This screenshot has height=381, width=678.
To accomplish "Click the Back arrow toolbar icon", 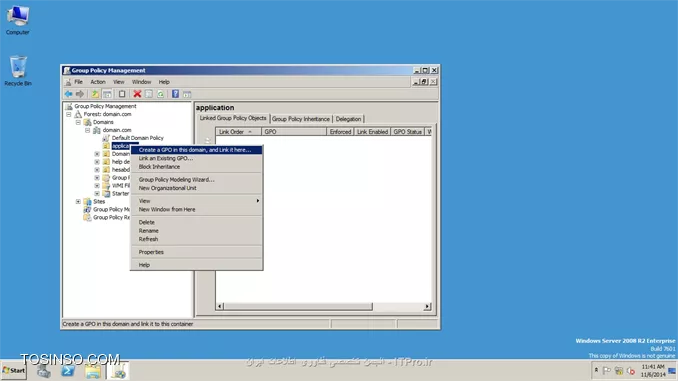I will point(68,94).
